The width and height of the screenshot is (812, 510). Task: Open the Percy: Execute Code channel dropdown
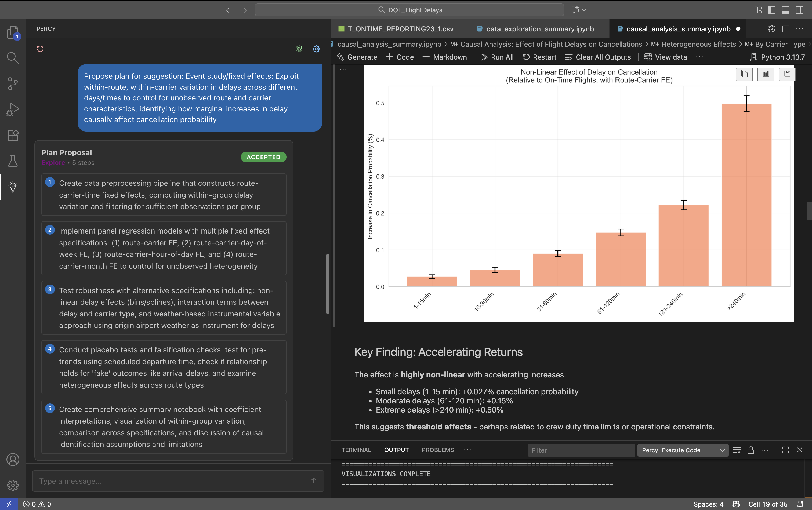coord(683,450)
